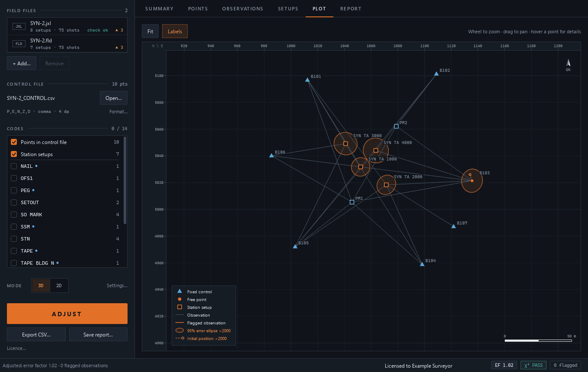The width and height of the screenshot is (588, 372).
Task: Select the SYN TA 3000 station marker
Action: click(x=345, y=144)
